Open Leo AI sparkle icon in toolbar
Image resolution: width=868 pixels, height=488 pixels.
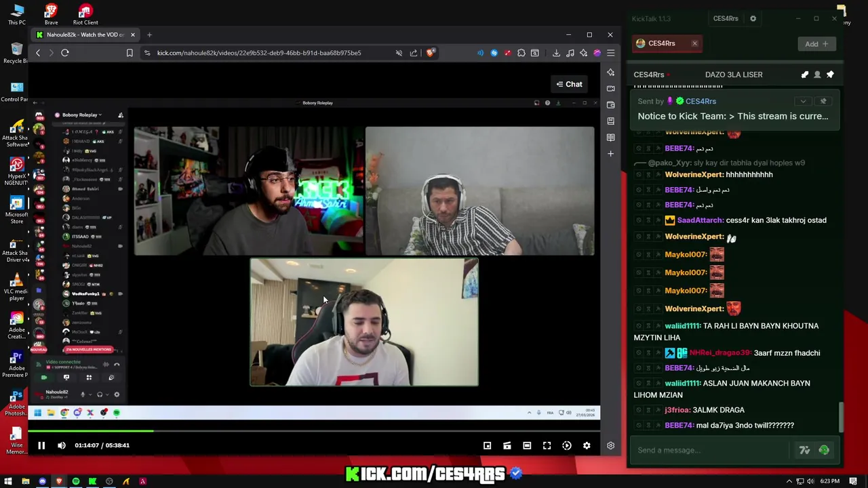583,53
